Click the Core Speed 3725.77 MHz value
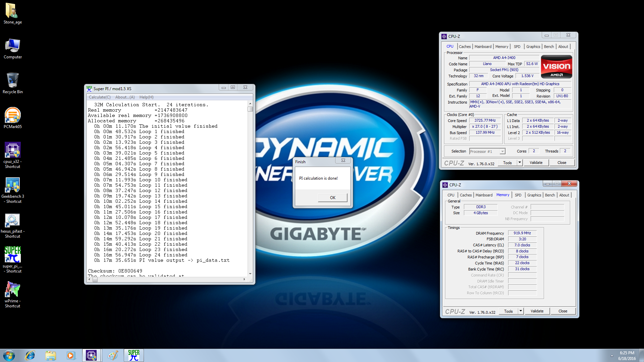644x362 pixels. [x=485, y=120]
